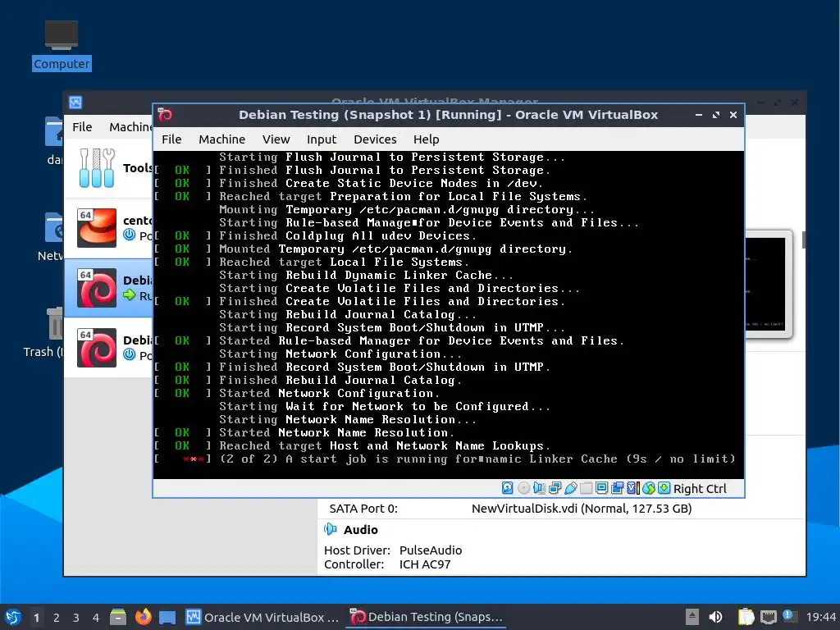840x630 pixels.
Task: Click the ICH AC97 controller value
Action: click(424, 564)
